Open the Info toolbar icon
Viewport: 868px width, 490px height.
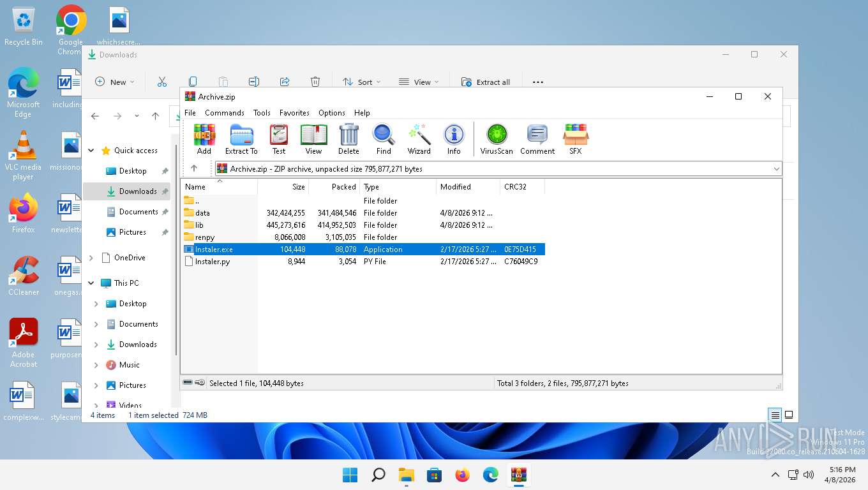pos(454,140)
